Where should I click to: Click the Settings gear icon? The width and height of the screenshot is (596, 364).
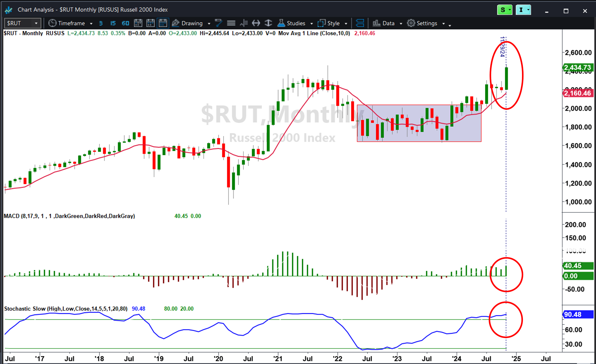point(411,23)
